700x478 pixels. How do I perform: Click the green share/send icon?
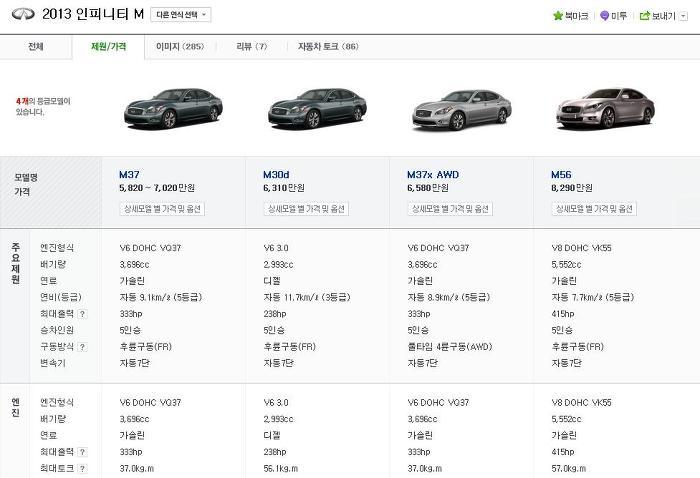point(644,16)
